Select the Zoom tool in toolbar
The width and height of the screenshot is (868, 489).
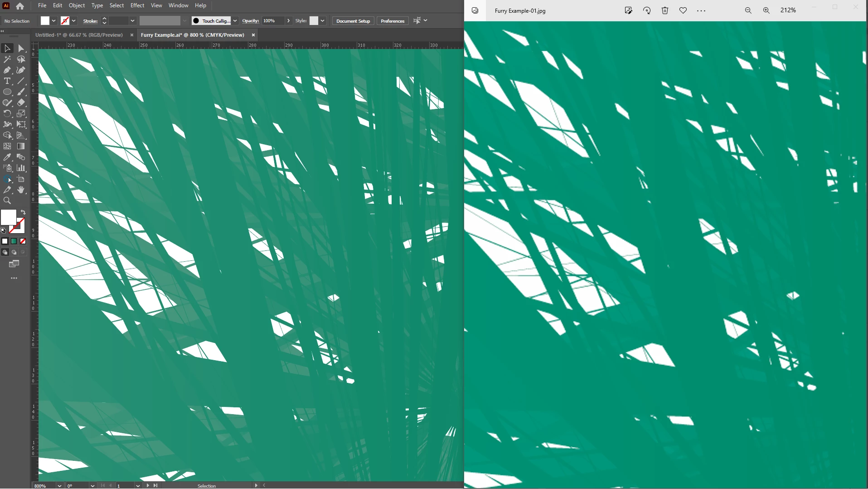point(7,201)
